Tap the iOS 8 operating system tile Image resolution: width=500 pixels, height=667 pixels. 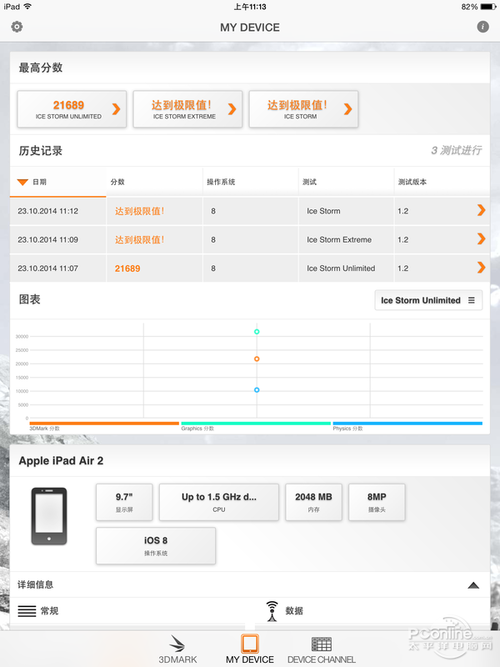coord(156,546)
